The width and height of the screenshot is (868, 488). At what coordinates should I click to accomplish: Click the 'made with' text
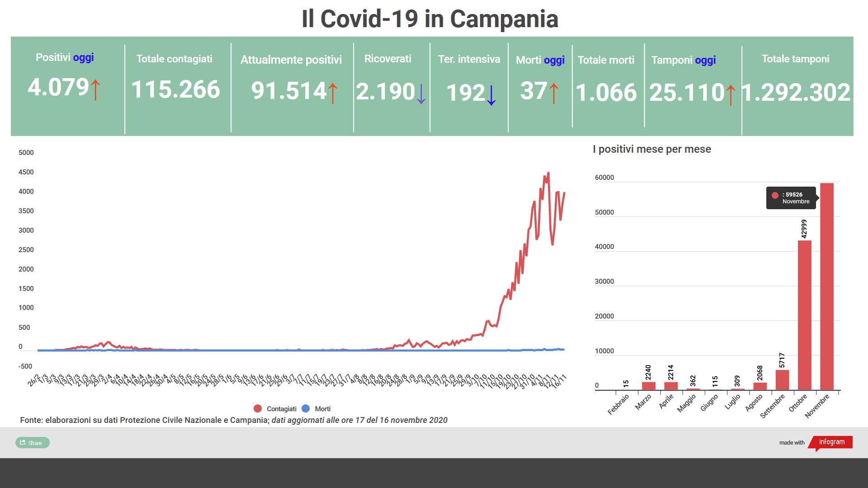point(792,443)
